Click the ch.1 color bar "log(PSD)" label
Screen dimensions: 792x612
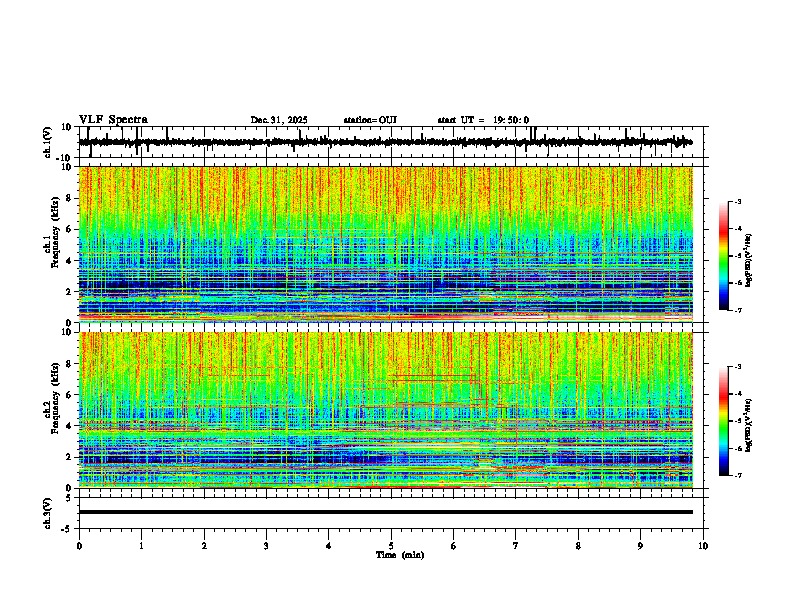(x=749, y=260)
